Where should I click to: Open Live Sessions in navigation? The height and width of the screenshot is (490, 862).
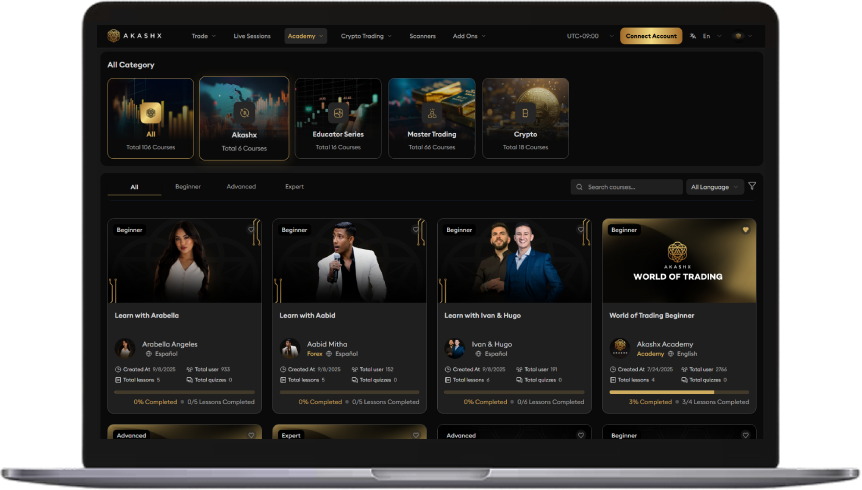point(251,36)
